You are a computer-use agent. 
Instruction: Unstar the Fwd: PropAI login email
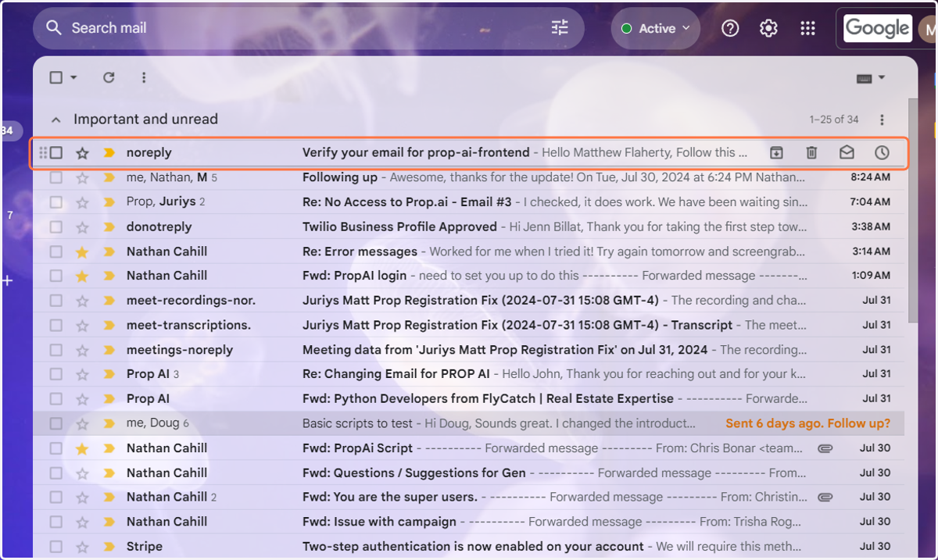point(82,276)
